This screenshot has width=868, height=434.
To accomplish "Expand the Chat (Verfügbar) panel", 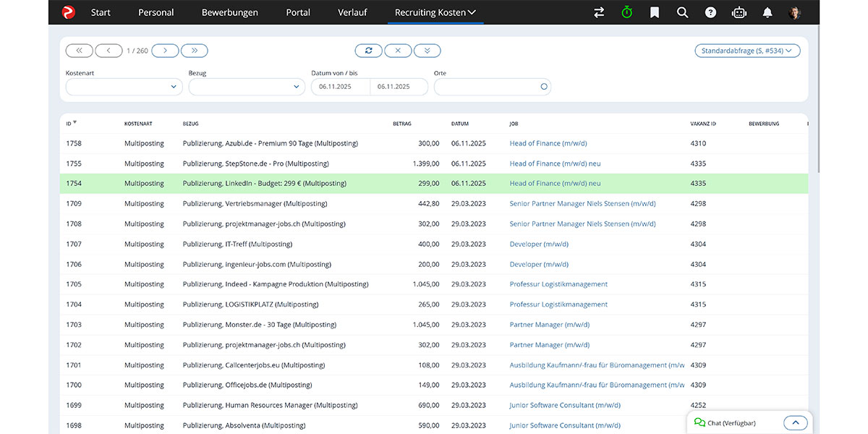I will click(x=795, y=423).
